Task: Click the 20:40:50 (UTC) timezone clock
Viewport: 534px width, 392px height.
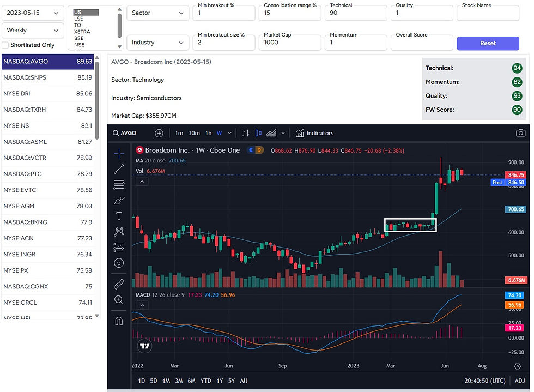Action: (485, 381)
